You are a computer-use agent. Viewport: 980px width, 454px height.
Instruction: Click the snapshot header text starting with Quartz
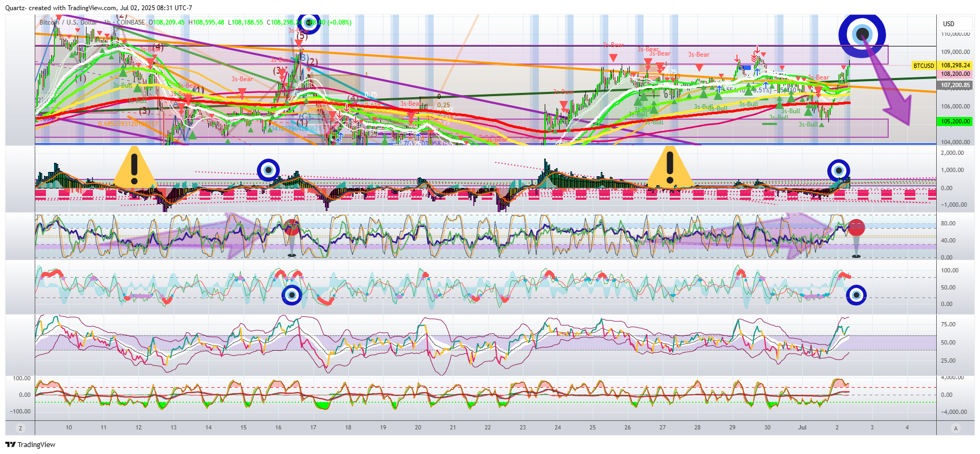coord(99,8)
